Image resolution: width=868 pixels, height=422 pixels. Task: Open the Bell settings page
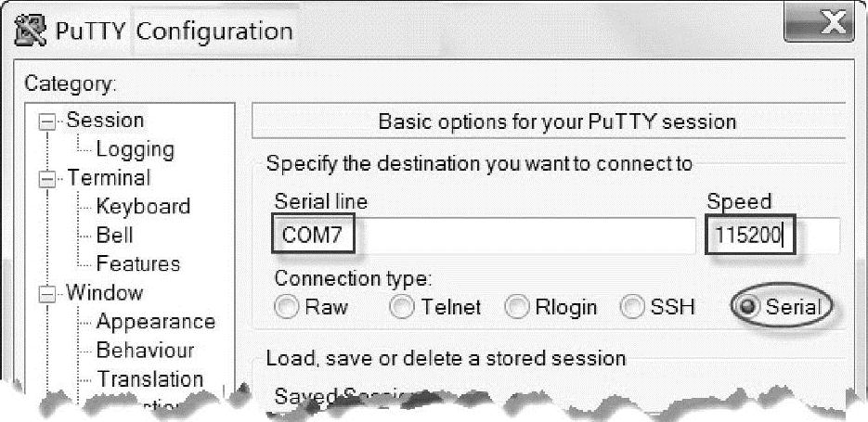[x=114, y=236]
